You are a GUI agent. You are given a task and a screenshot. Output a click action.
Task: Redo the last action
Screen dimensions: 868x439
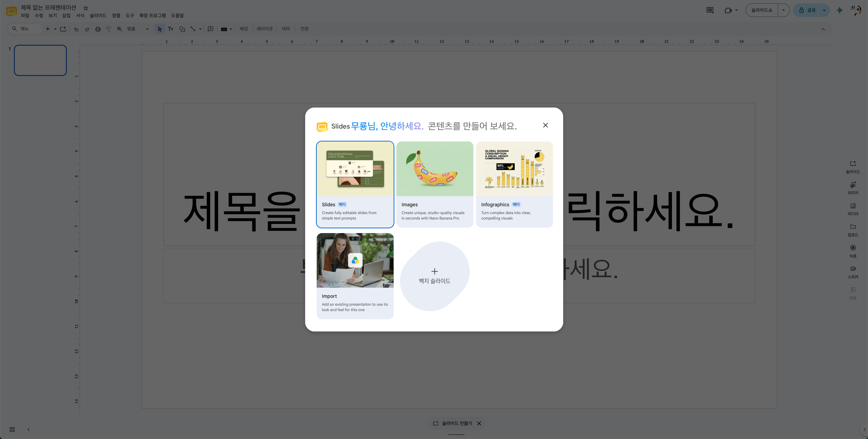87,29
